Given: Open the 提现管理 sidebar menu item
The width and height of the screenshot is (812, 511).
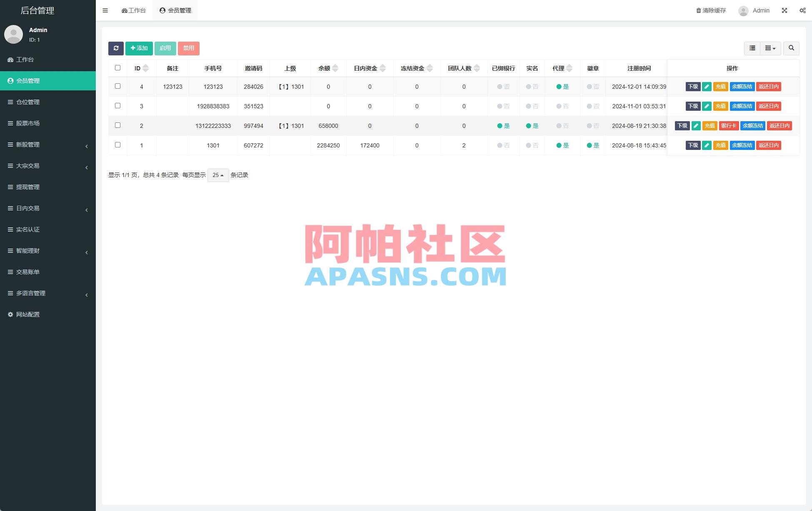Looking at the screenshot, I should 48,187.
